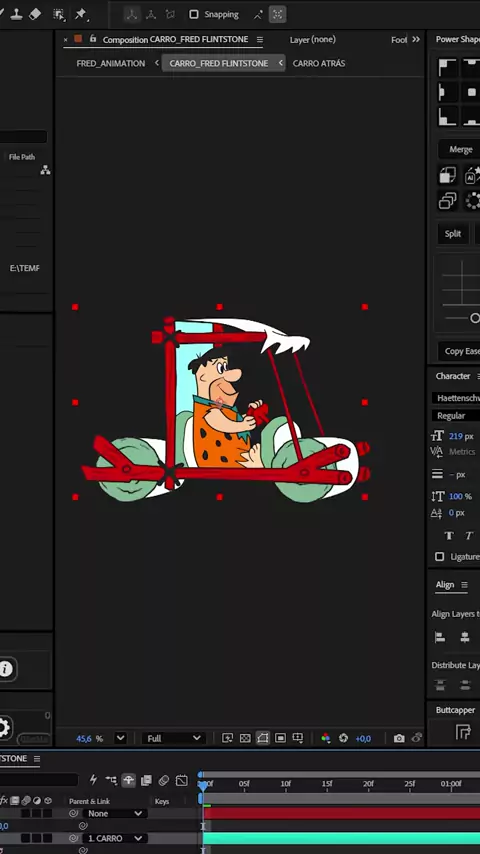
Task: Open the Full resolution dropdown
Action: pyautogui.click(x=174, y=738)
